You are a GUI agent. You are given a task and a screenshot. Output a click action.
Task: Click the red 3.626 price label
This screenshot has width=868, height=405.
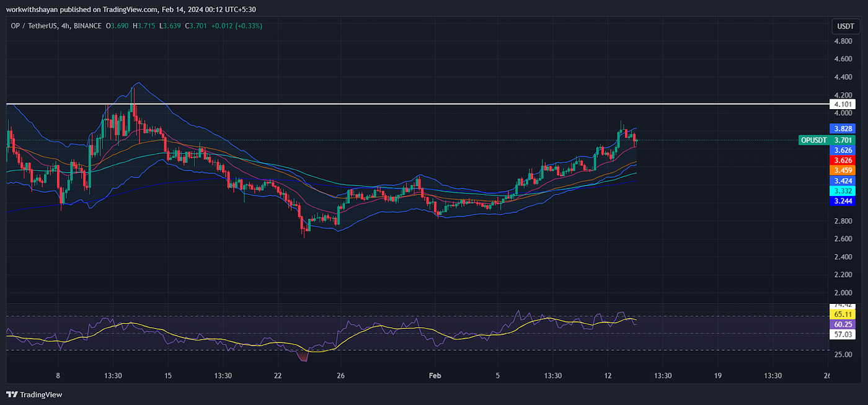point(842,160)
